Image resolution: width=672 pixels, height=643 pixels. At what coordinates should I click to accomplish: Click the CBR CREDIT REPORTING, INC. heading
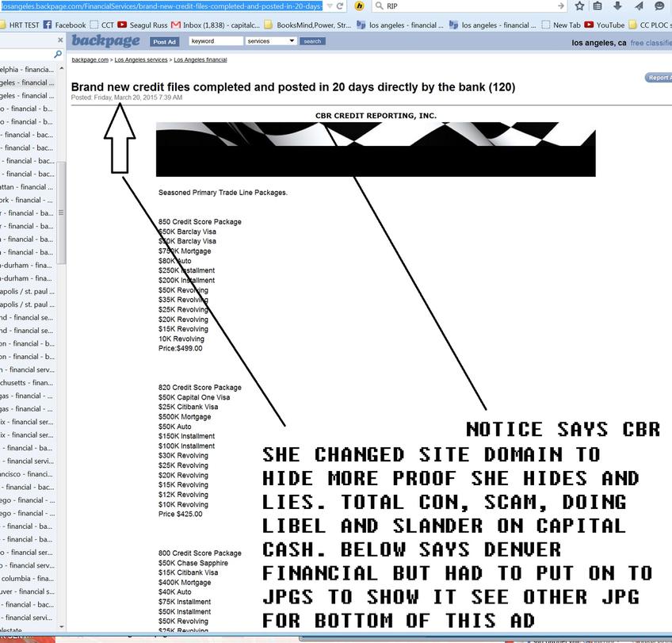pyautogui.click(x=376, y=116)
